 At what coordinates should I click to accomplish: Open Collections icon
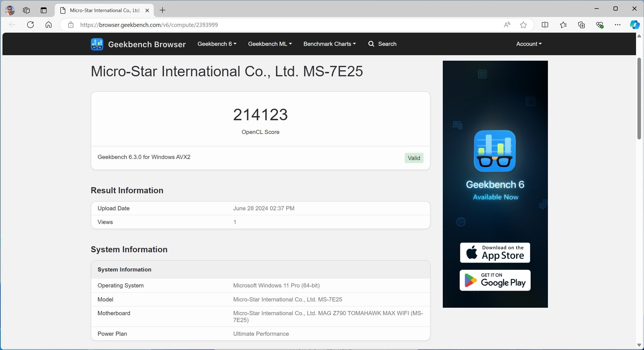581,25
